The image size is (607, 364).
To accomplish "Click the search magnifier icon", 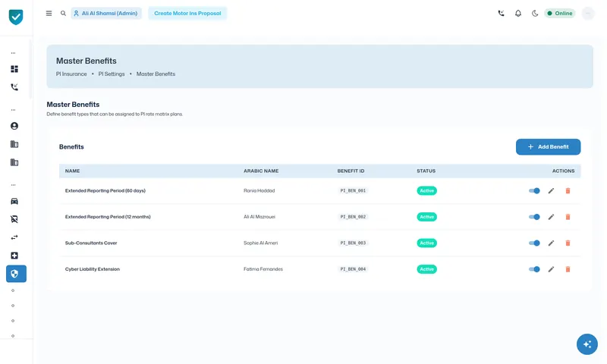I will click(63, 13).
